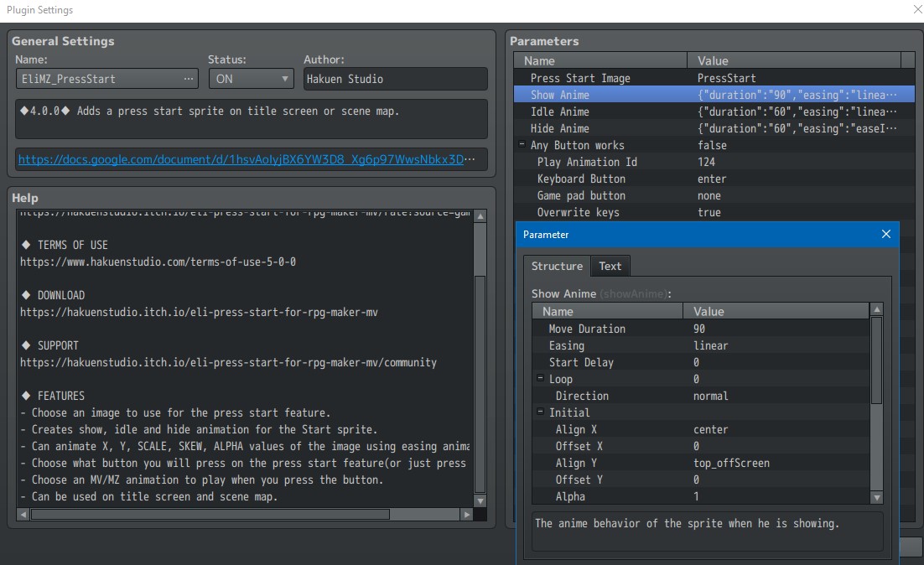Click the Help vertical scrollbar thumb
924x565 pixels.
tap(480, 384)
